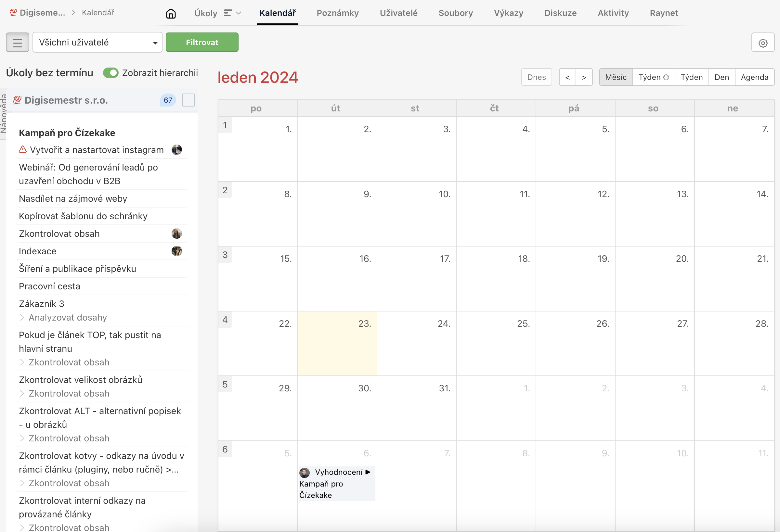Open the Všichni uživatelé dropdown

[97, 42]
